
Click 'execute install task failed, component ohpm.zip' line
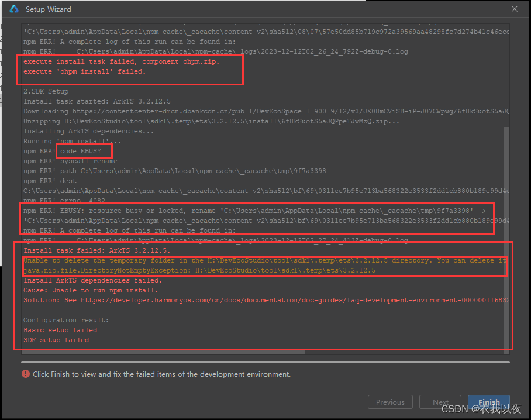[x=121, y=61]
